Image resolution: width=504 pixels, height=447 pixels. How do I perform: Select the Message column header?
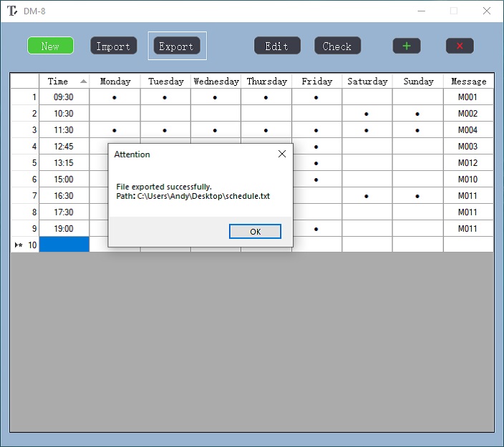468,81
